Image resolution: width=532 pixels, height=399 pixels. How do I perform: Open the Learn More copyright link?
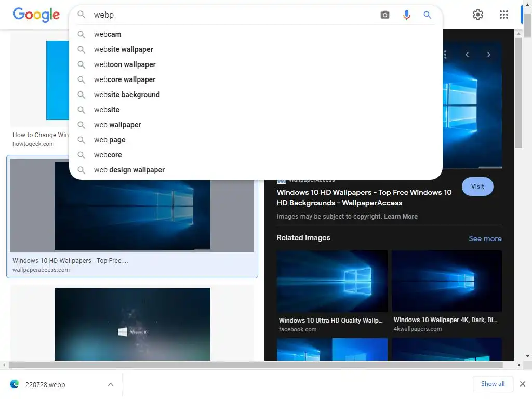[x=401, y=217]
